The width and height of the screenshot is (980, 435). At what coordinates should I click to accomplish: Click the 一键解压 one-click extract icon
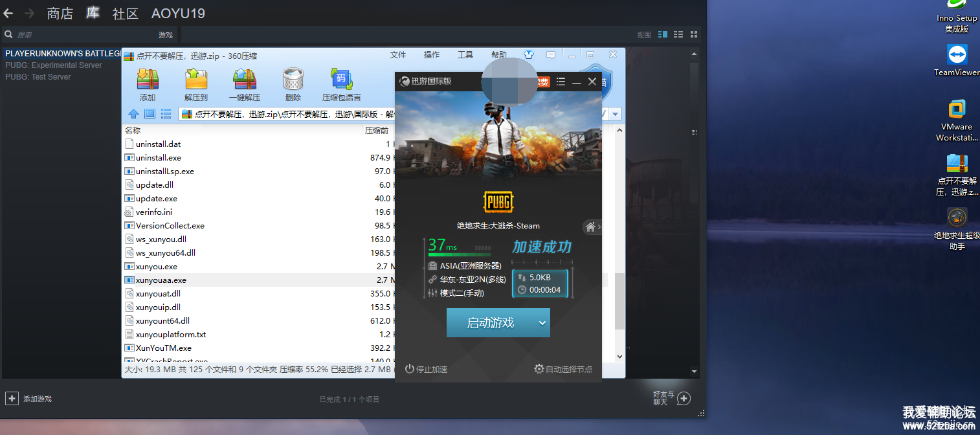pos(245,79)
